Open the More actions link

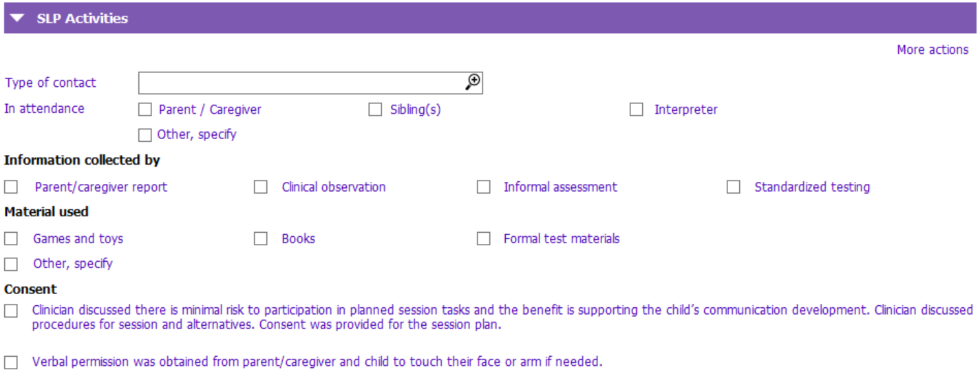(933, 50)
